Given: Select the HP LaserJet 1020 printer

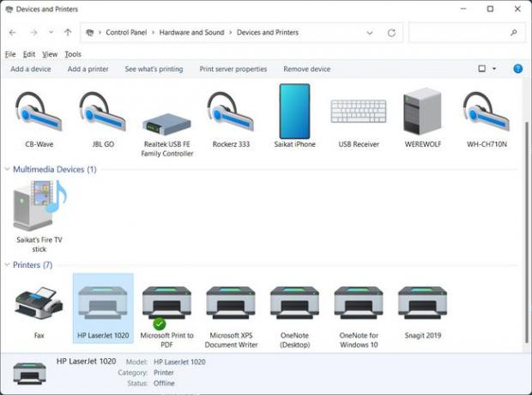Looking at the screenshot, I should click(103, 308).
